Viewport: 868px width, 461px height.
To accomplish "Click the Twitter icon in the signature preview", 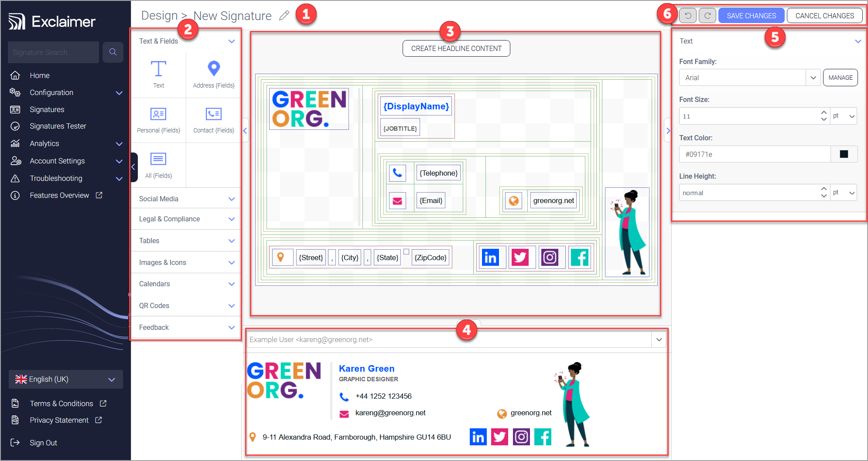I will tap(499, 437).
